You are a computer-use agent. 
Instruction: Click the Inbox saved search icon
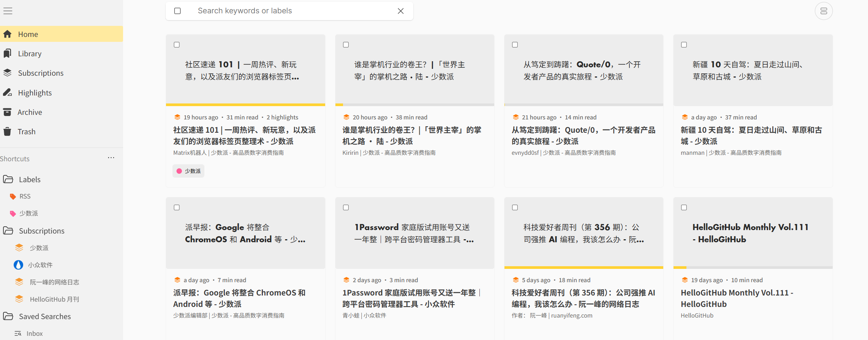point(18,334)
